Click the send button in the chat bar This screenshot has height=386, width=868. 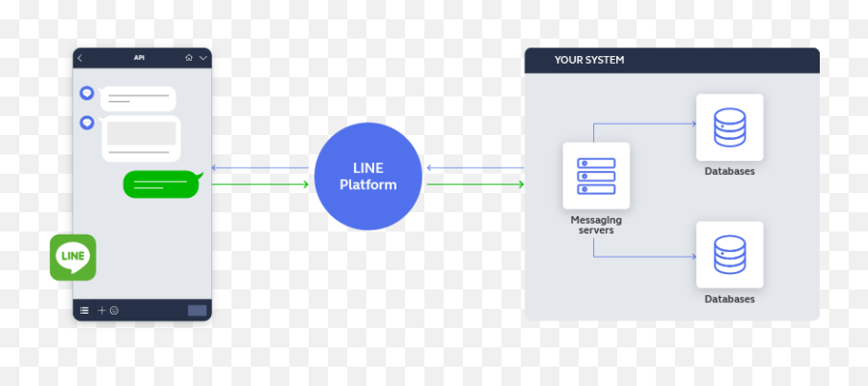click(197, 311)
